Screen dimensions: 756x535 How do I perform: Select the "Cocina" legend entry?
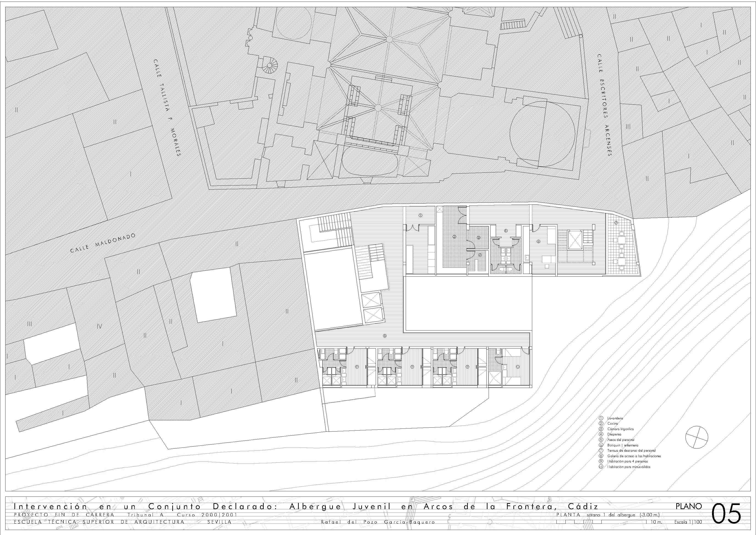(x=613, y=423)
